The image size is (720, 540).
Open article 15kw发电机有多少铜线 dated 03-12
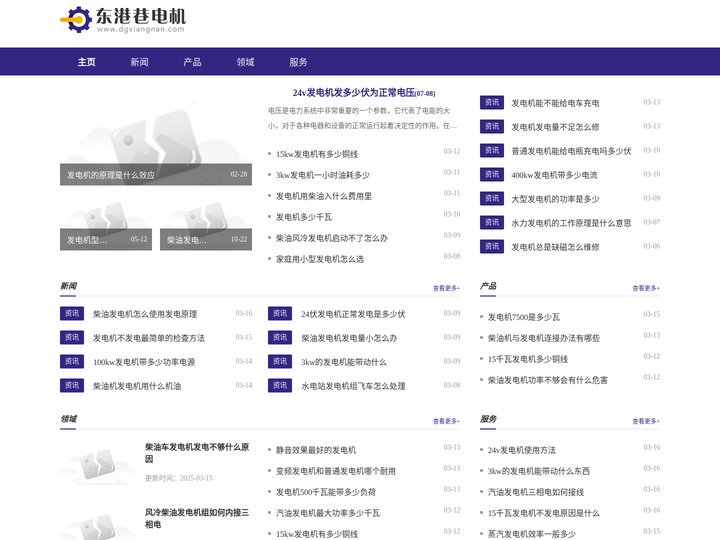pyautogui.click(x=317, y=154)
